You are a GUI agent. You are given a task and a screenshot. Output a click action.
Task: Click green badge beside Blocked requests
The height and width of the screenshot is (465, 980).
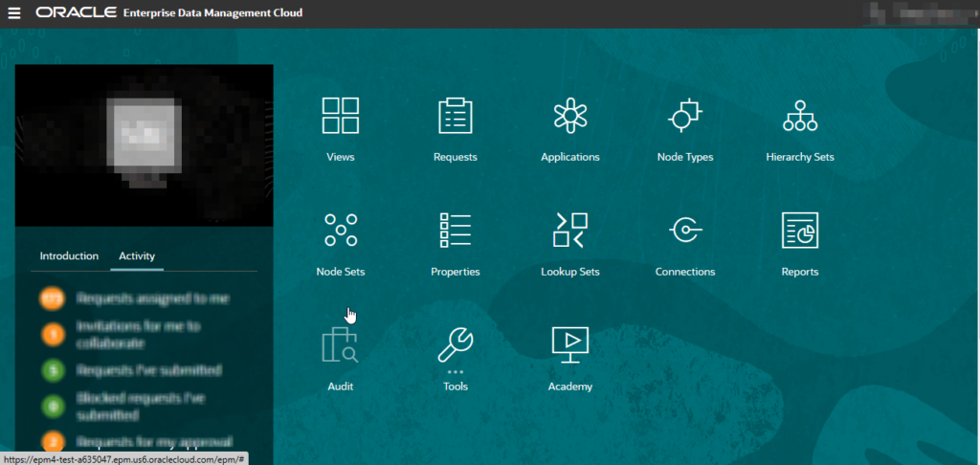pyautogui.click(x=54, y=407)
